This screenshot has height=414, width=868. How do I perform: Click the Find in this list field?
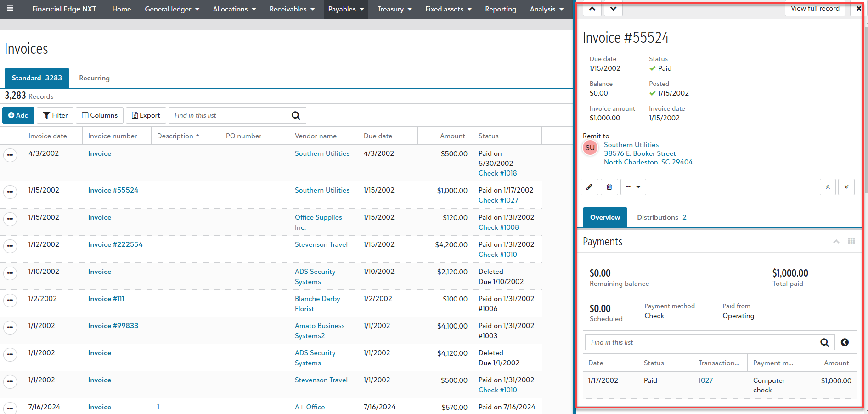point(230,115)
